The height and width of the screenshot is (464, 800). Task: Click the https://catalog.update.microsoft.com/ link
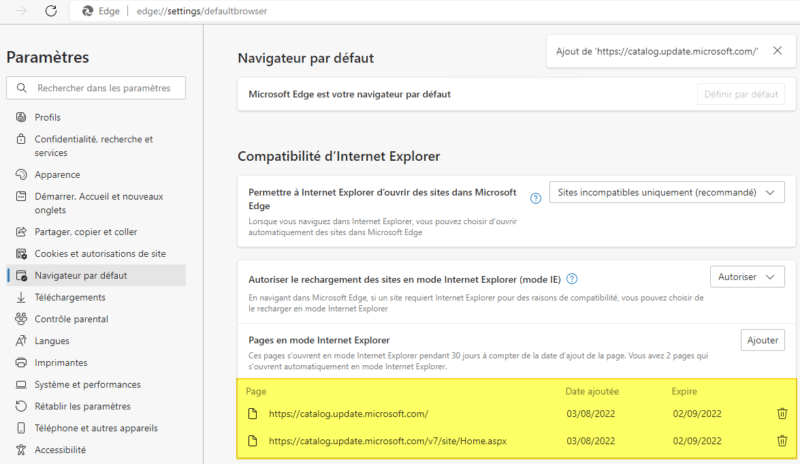point(348,413)
